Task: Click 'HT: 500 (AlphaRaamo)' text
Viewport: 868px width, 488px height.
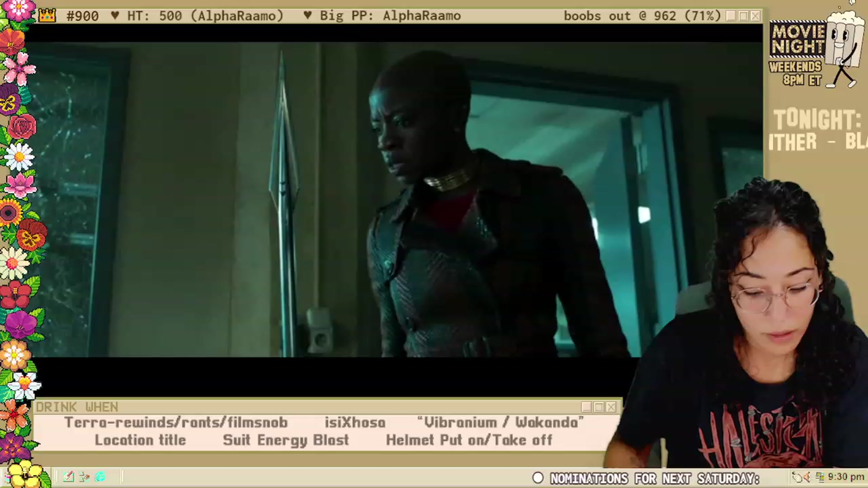Action: pos(205,16)
